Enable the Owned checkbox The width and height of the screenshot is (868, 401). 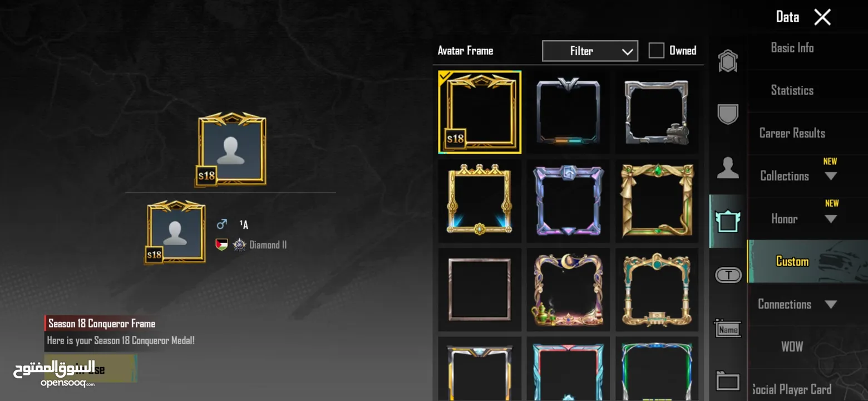coord(657,51)
